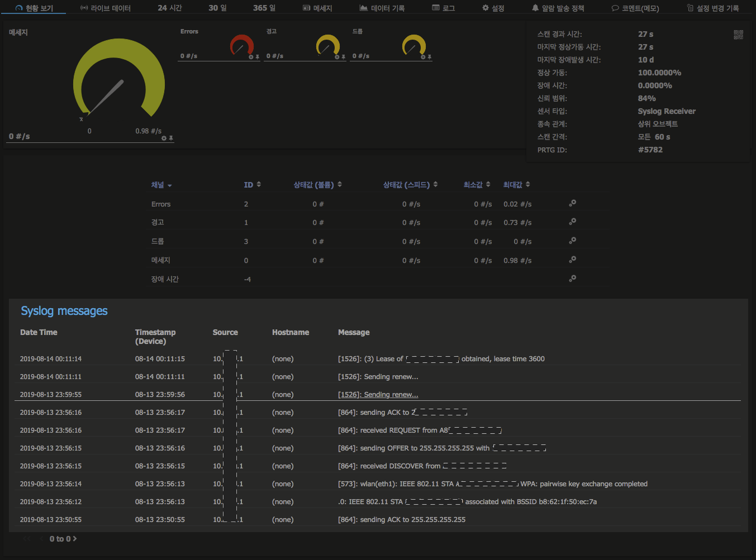Open gear settings on the 드롭 gauge
Image resolution: width=756 pixels, height=560 pixels.
coord(423,57)
